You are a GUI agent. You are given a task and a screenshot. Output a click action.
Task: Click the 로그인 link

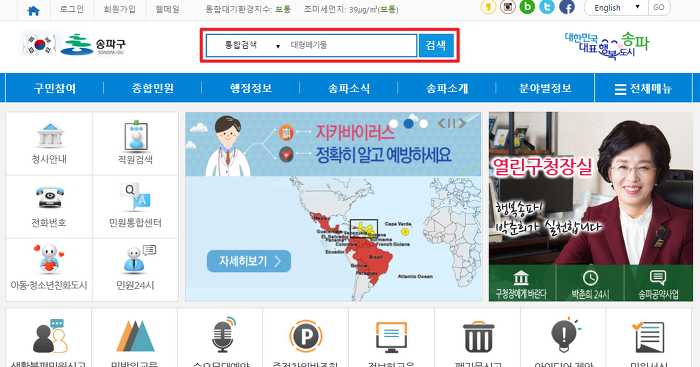coord(72,9)
